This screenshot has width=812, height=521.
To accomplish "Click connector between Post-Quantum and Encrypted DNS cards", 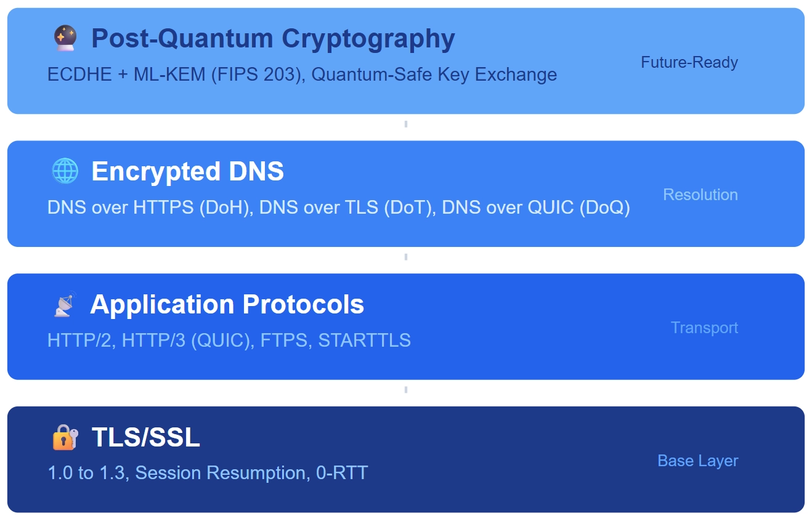I will coord(406,124).
